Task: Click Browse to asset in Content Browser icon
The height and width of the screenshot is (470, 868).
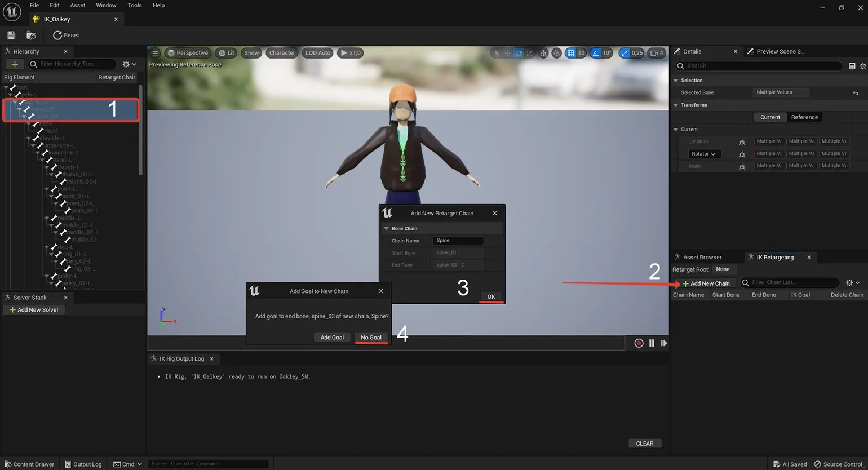Action: 31,36
